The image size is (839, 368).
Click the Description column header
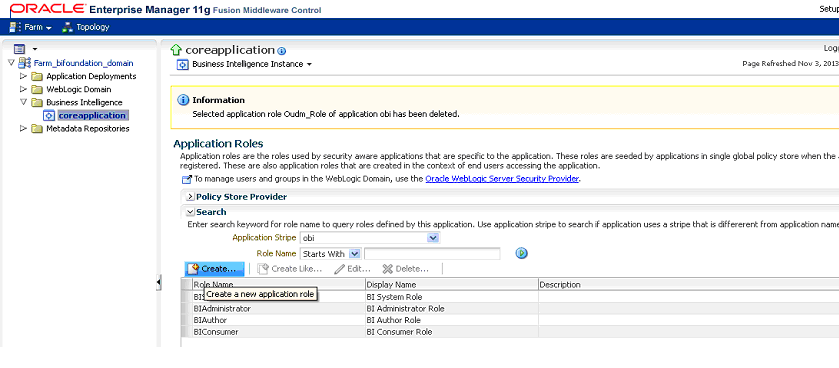[x=689, y=285]
